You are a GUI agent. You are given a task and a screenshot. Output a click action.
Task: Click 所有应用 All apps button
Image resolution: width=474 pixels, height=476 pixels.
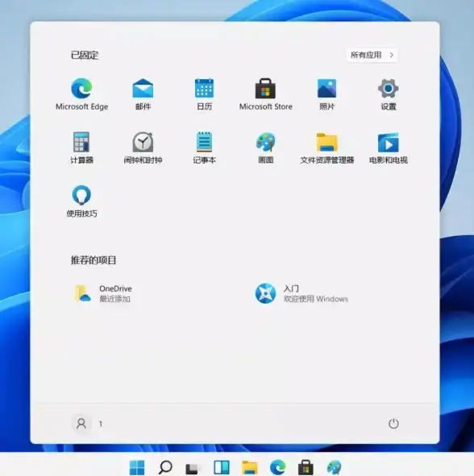click(372, 55)
